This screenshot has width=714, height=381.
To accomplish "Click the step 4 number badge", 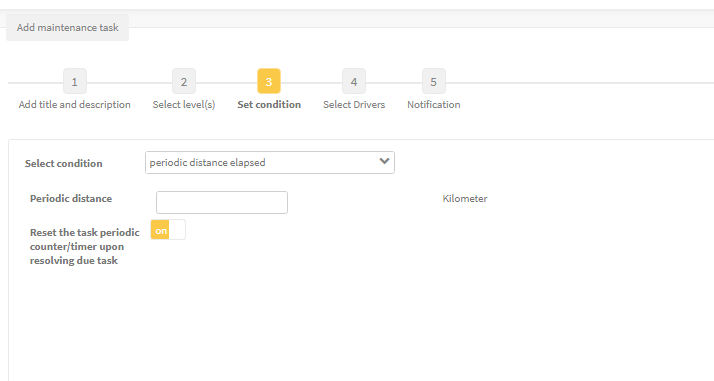I will [x=354, y=81].
